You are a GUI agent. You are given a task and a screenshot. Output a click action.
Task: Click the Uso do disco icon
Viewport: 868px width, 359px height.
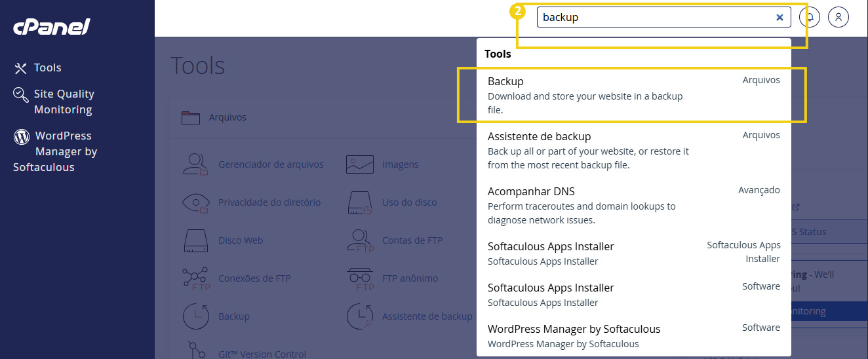tap(359, 202)
